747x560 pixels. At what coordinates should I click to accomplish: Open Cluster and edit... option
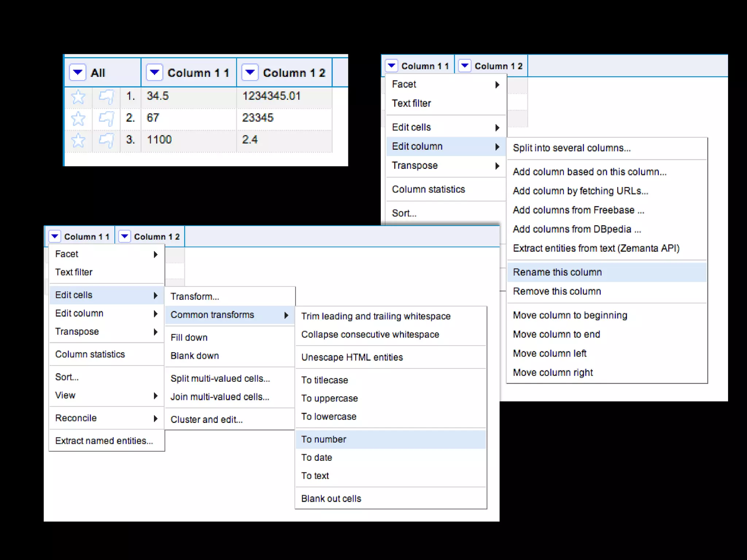(x=206, y=420)
